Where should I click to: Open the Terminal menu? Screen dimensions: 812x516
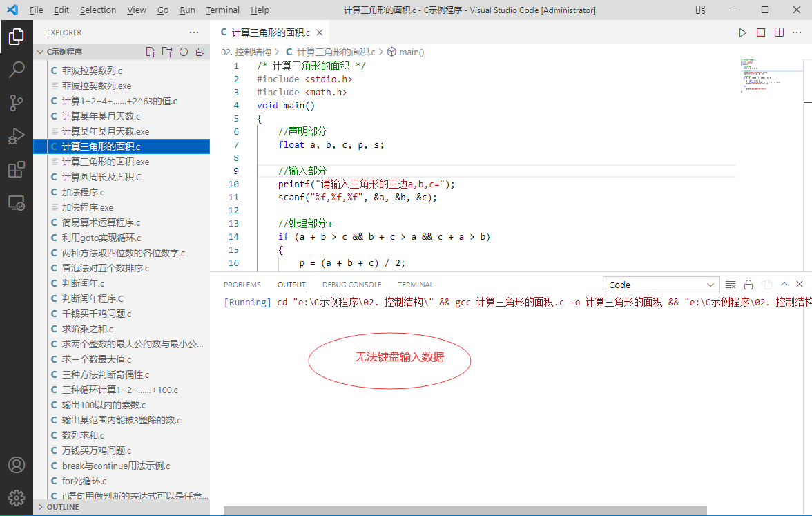[222, 10]
